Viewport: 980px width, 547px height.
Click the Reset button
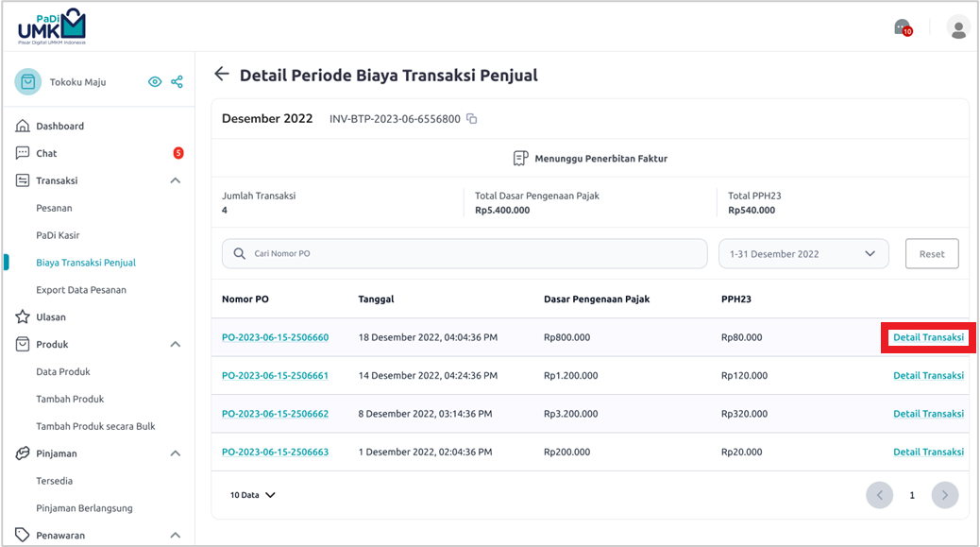[932, 254]
